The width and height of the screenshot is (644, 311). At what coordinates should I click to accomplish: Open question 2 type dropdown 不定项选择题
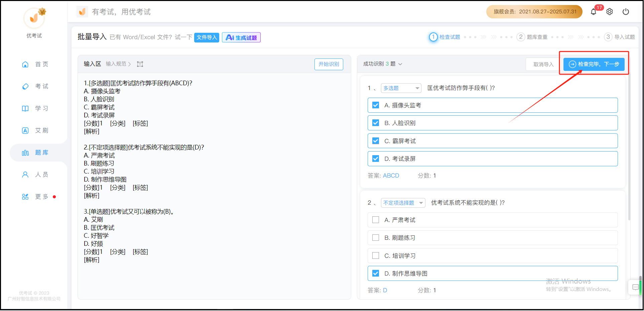(403, 203)
